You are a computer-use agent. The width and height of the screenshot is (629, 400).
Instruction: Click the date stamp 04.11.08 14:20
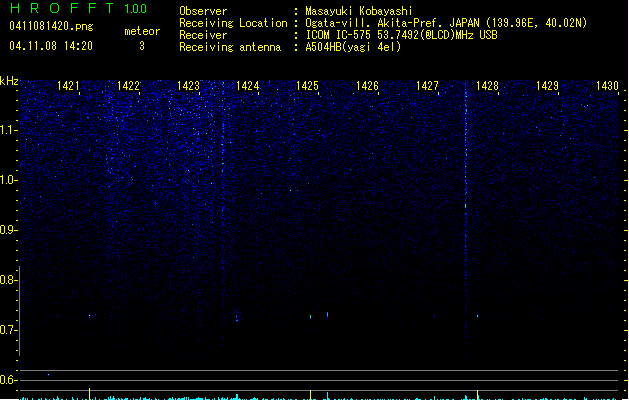pos(51,46)
